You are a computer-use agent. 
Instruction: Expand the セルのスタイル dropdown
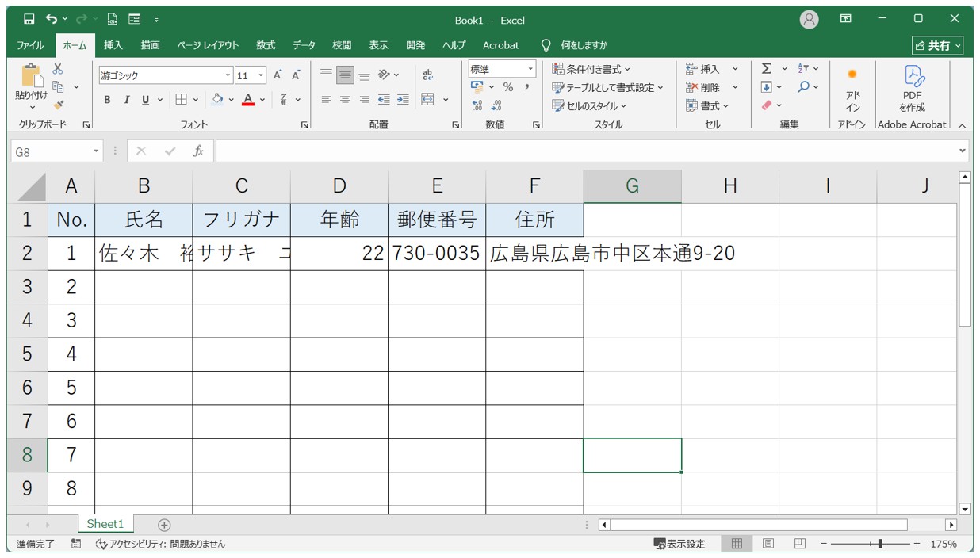click(x=589, y=106)
